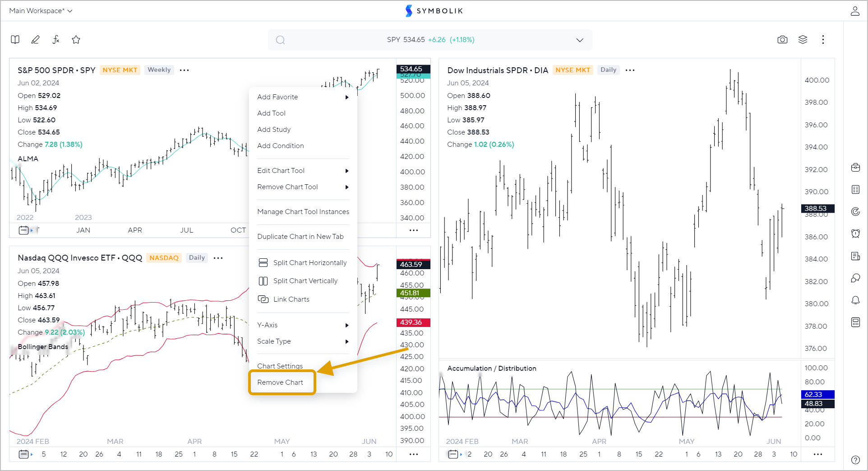Screen dimensions: 868x471
Task: Click the QQQ chart calendar icon
Action: [x=24, y=454]
